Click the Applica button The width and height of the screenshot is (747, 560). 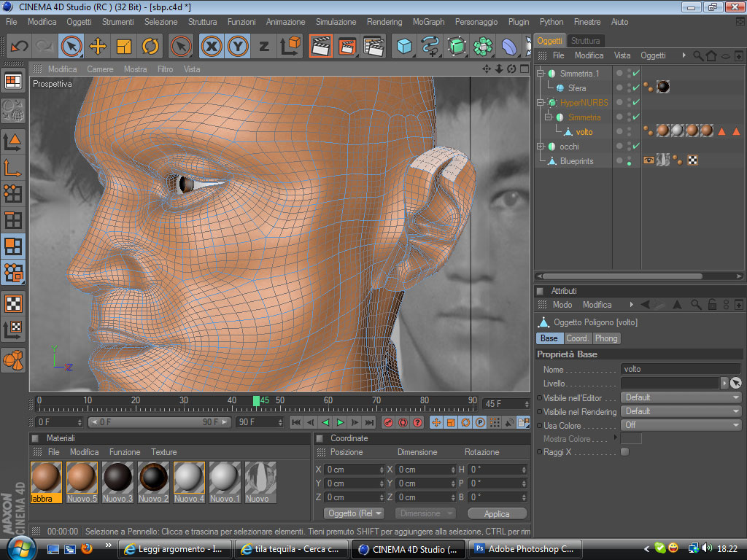click(x=497, y=514)
